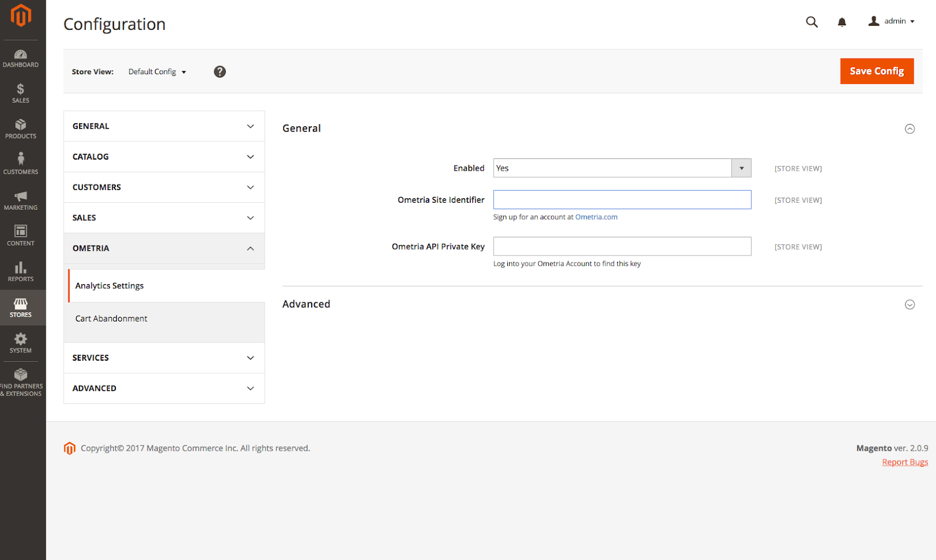
Task: Click the Store View label
Action: point(92,72)
